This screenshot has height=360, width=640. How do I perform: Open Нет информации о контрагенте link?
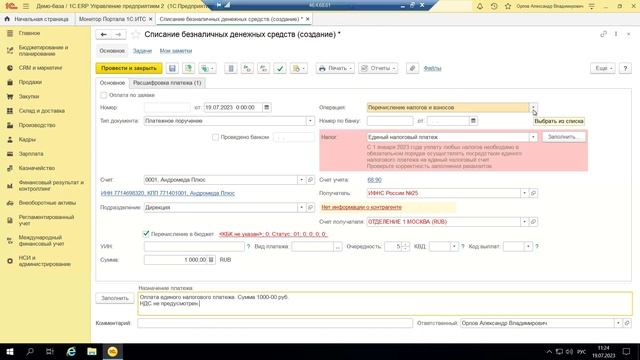362,207
